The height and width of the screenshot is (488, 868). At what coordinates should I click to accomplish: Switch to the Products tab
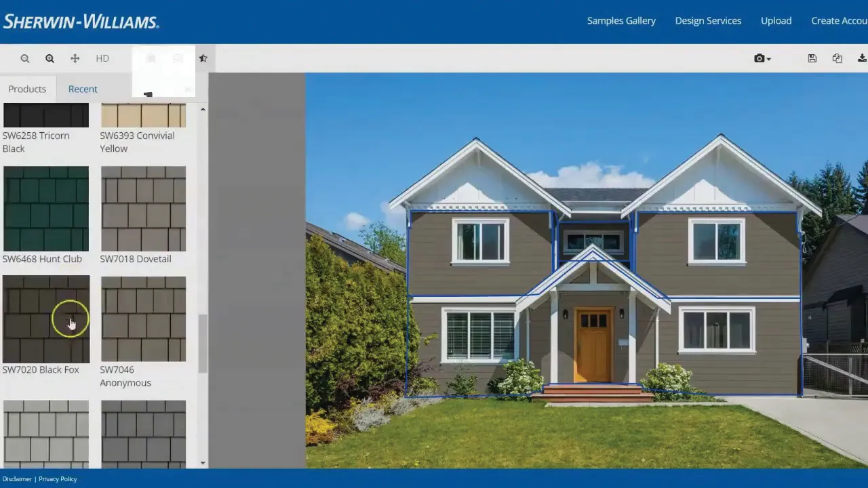tap(27, 89)
